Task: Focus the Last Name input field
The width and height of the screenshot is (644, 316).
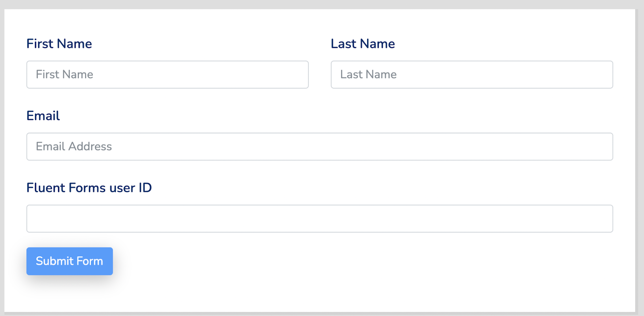Action: (472, 75)
